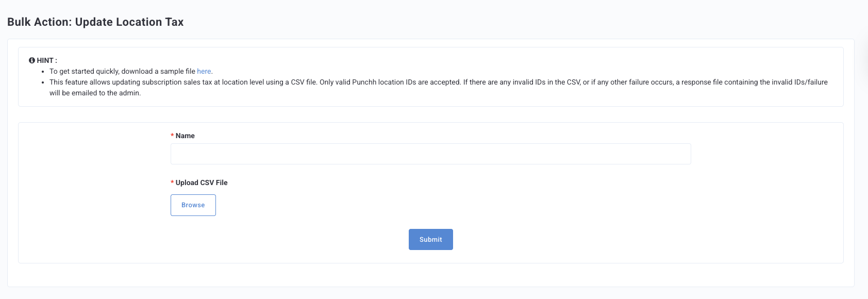Click 'Only valid Punchh location IDs' sentence

point(390,82)
